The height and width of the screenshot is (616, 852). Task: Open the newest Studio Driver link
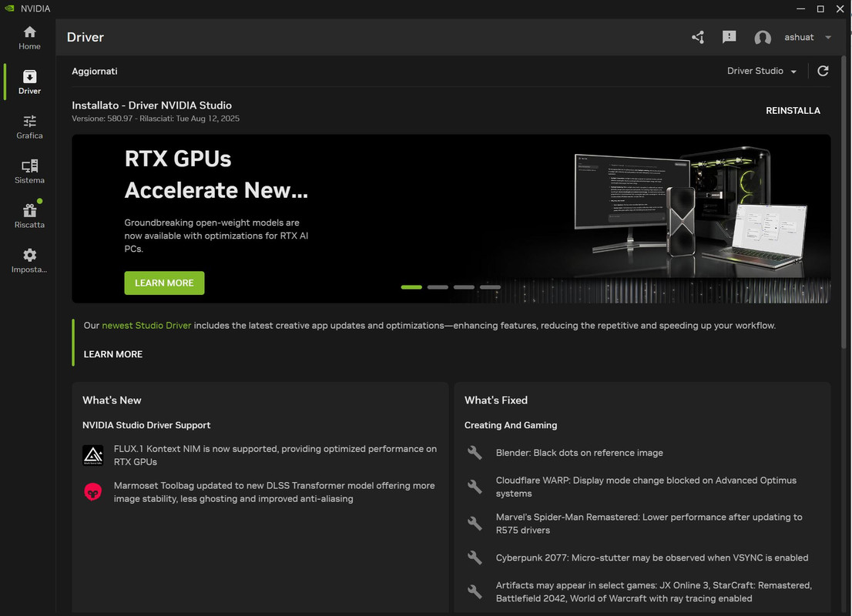click(x=146, y=326)
